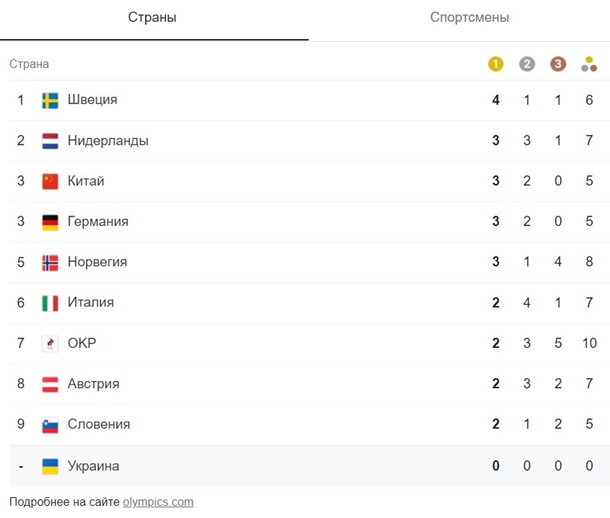Click the Italy flag icon

click(50, 303)
